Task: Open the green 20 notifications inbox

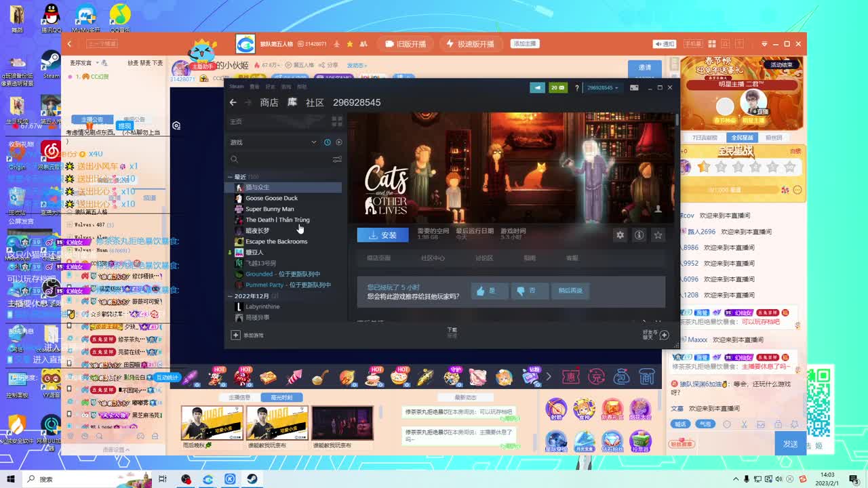Action: (558, 87)
